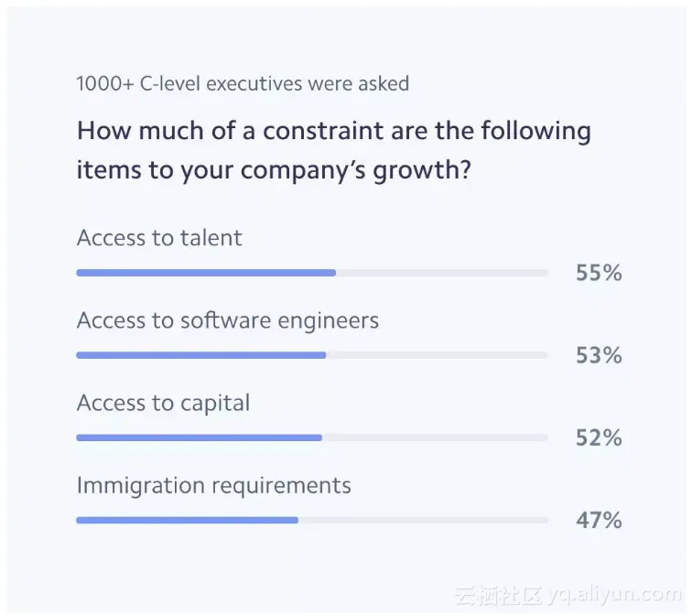This screenshot has width=692, height=616.
Task: Open the yq.aliyun.com watermark link
Action: coord(615,596)
